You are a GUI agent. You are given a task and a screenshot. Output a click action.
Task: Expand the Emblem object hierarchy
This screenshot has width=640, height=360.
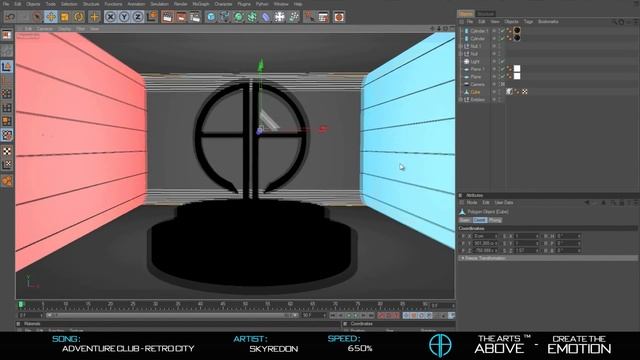coord(461,100)
